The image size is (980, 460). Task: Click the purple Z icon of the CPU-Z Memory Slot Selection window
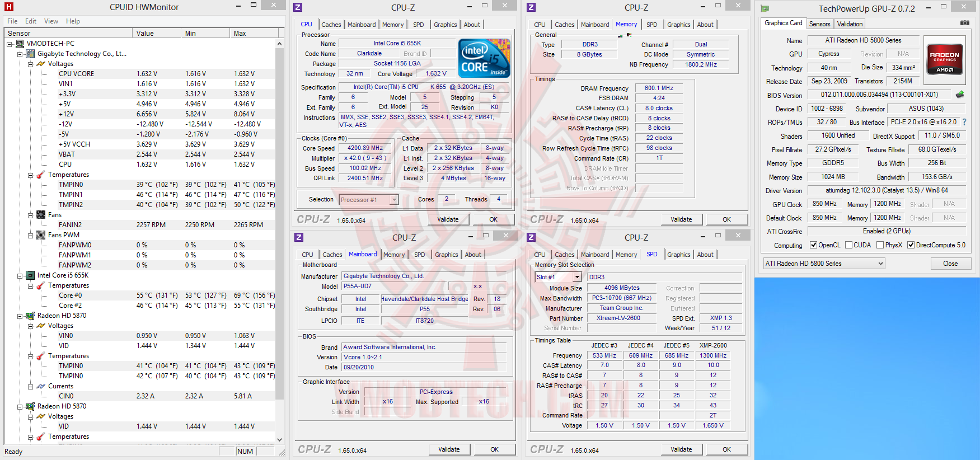[x=531, y=237]
